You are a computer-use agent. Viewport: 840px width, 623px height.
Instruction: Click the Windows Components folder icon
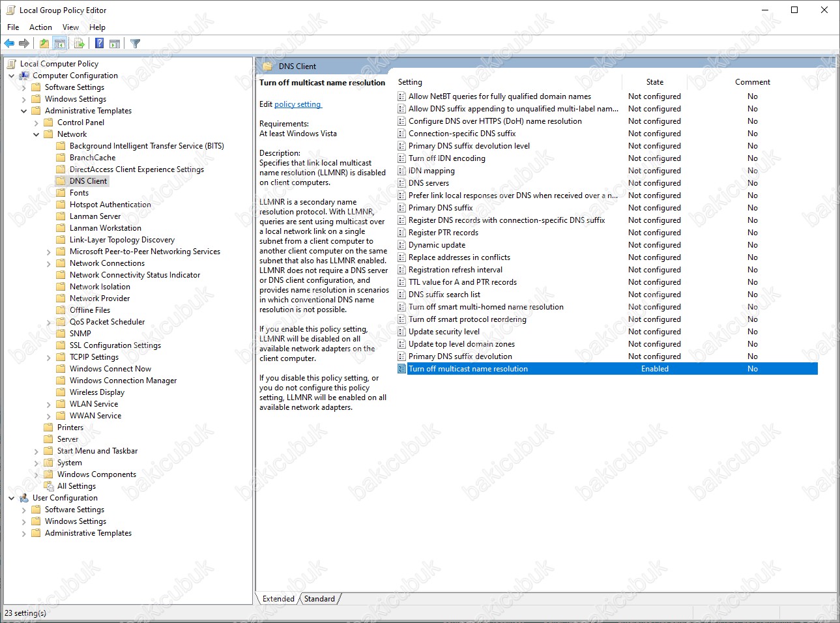click(48, 474)
